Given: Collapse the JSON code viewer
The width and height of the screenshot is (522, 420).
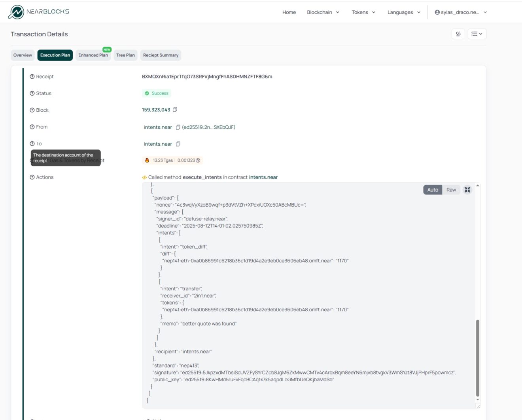Looking at the screenshot, I should [x=467, y=190].
